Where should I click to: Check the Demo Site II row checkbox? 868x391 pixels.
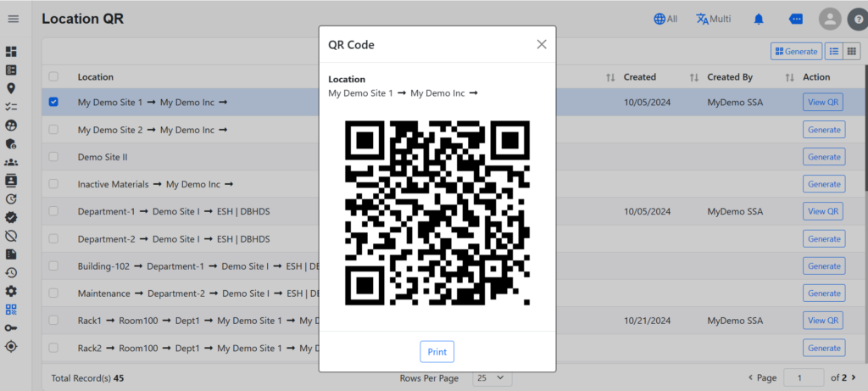point(53,157)
